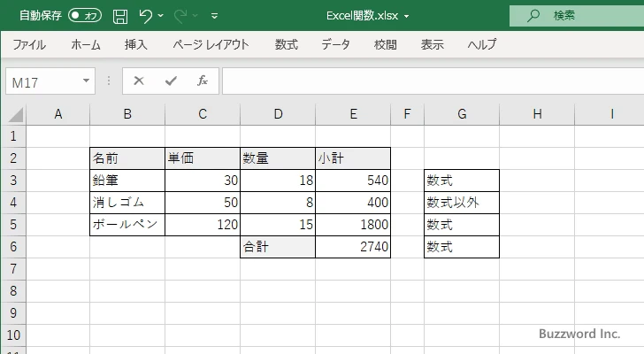Click inside the formula bar input
This screenshot has width=644, height=354.
[433, 81]
